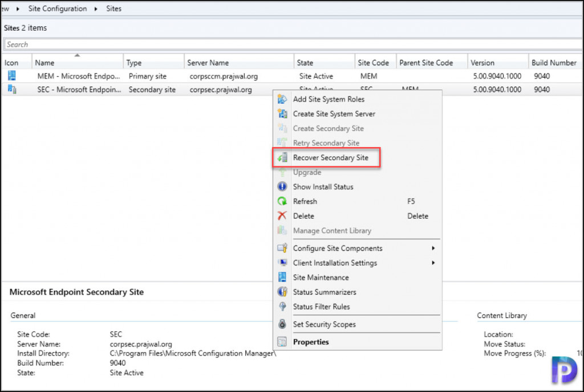The height and width of the screenshot is (392, 584).
Task: Click the Primary site type cell
Action: [x=148, y=76]
